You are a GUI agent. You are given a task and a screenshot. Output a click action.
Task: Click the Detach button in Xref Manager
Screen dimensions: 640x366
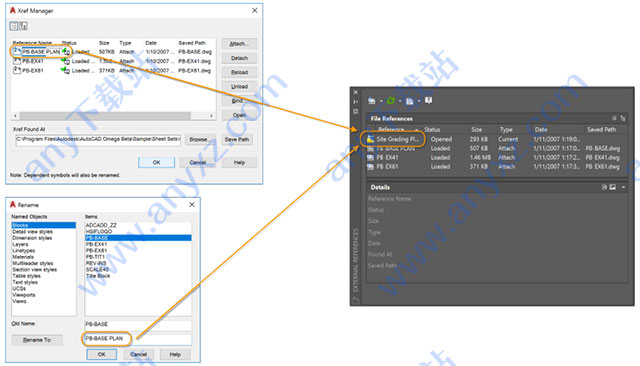[x=240, y=58]
